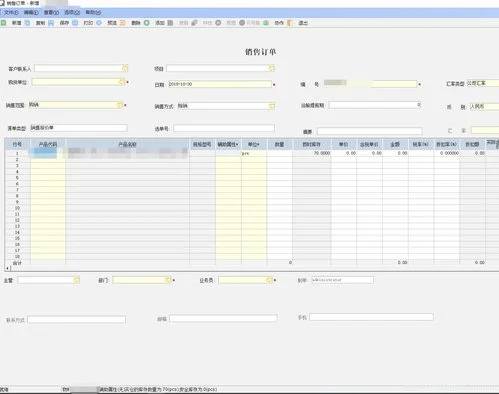Image resolution: width=499 pixels, height=394 pixels.
Task: Open lookup for 客户联系人 field
Action: pos(125,68)
